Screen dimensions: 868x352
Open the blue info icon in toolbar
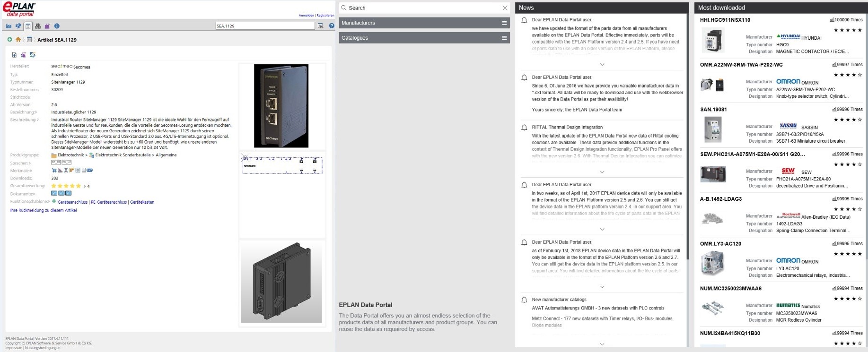[57, 26]
